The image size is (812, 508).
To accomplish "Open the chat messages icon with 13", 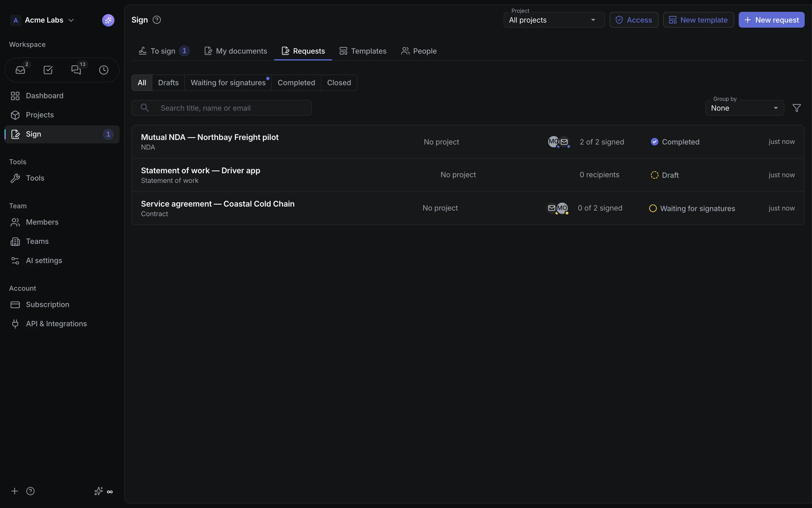I will click(x=76, y=70).
